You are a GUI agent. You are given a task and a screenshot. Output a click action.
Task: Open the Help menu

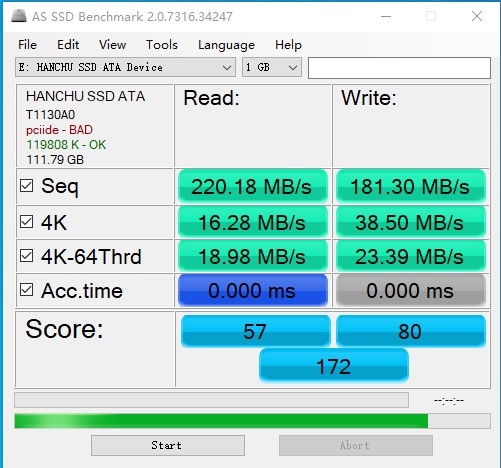(x=288, y=45)
